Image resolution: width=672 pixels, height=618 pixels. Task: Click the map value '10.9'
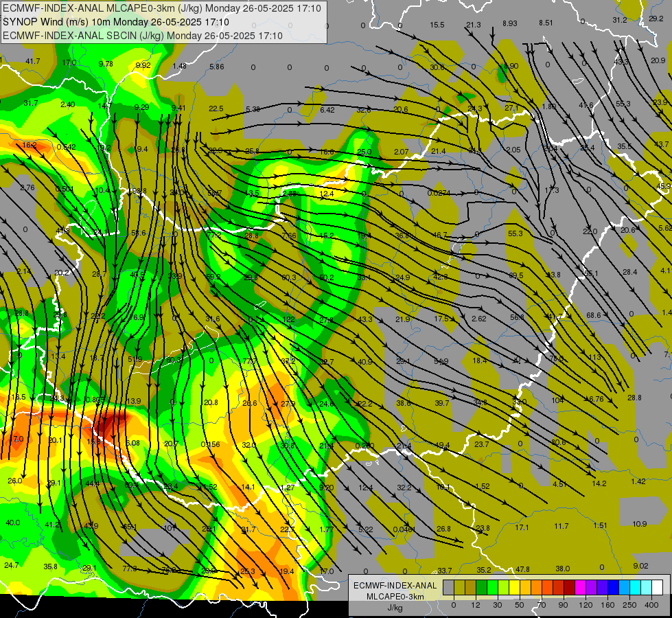640,524
